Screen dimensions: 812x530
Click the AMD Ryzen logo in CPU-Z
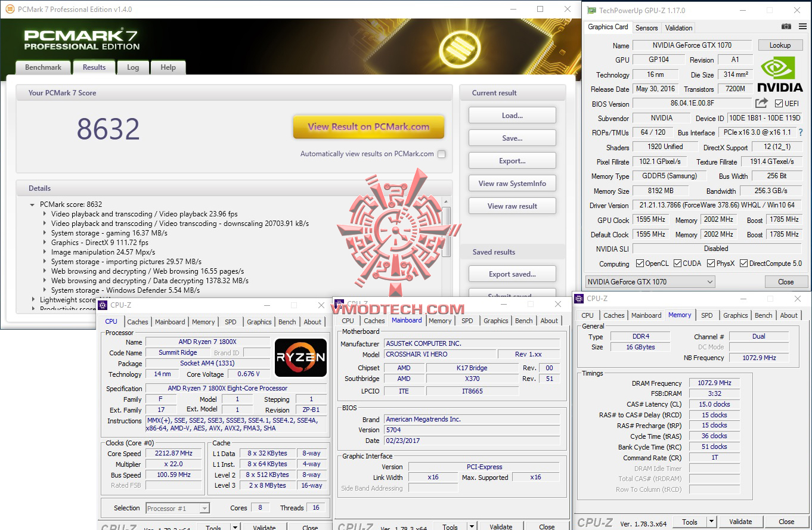coord(301,358)
